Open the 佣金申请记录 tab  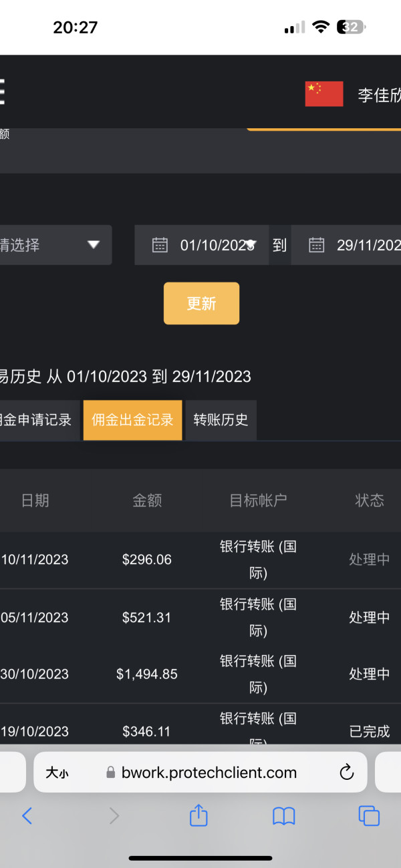tap(37, 420)
